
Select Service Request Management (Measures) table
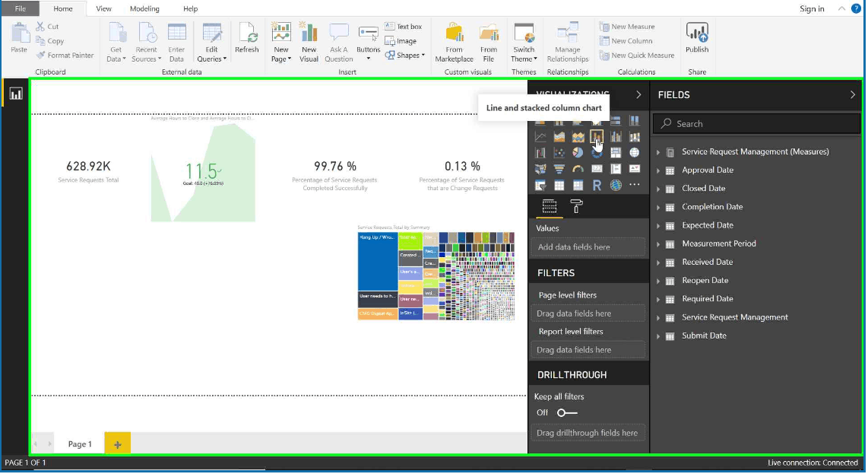tap(755, 152)
